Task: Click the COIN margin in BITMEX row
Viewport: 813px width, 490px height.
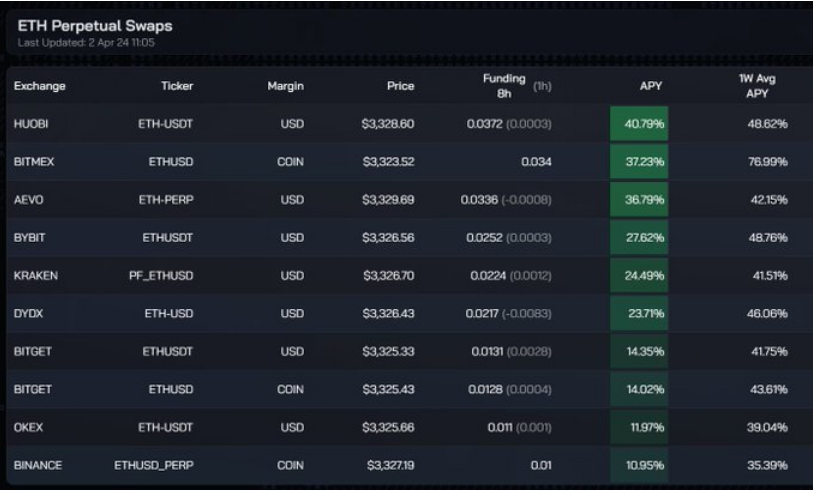Action: coord(290,162)
